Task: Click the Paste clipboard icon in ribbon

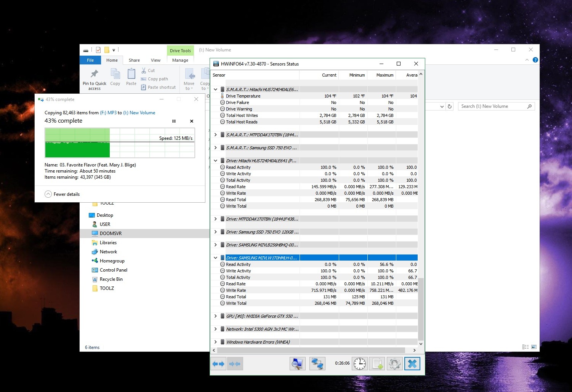Action: click(x=131, y=77)
